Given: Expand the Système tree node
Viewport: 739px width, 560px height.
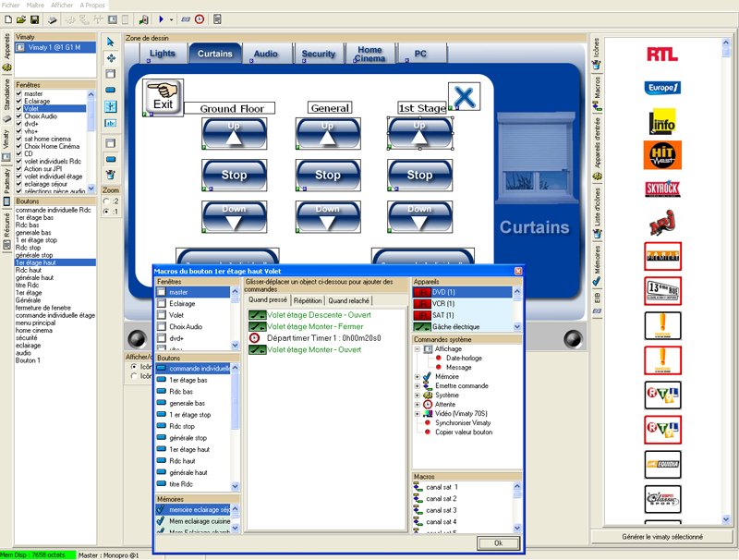Looking at the screenshot, I should [418, 396].
